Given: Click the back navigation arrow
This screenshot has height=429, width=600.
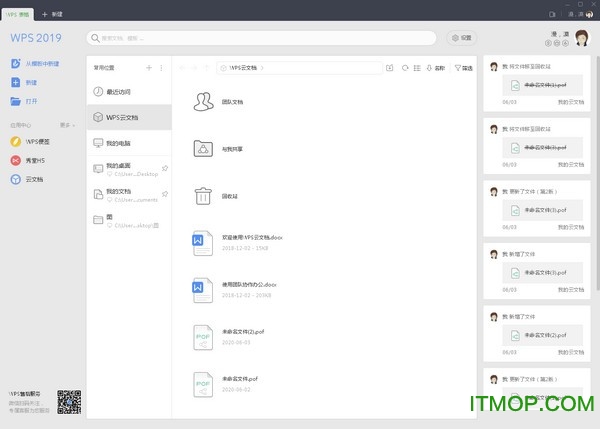Looking at the screenshot, I should pos(182,68).
